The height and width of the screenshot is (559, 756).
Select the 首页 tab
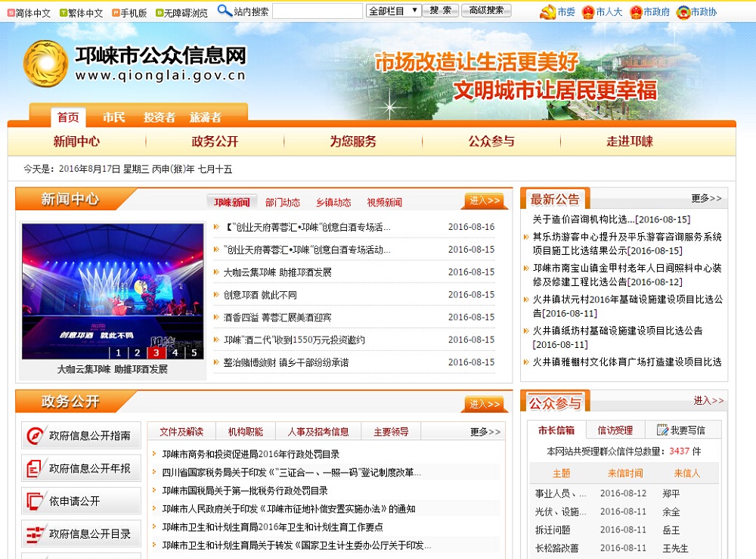click(x=68, y=117)
